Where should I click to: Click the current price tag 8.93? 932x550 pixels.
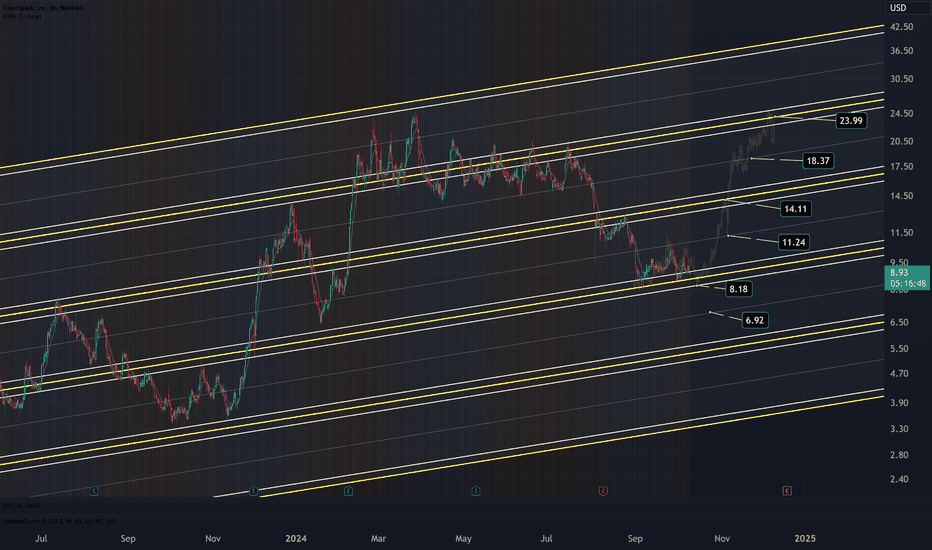pos(908,278)
